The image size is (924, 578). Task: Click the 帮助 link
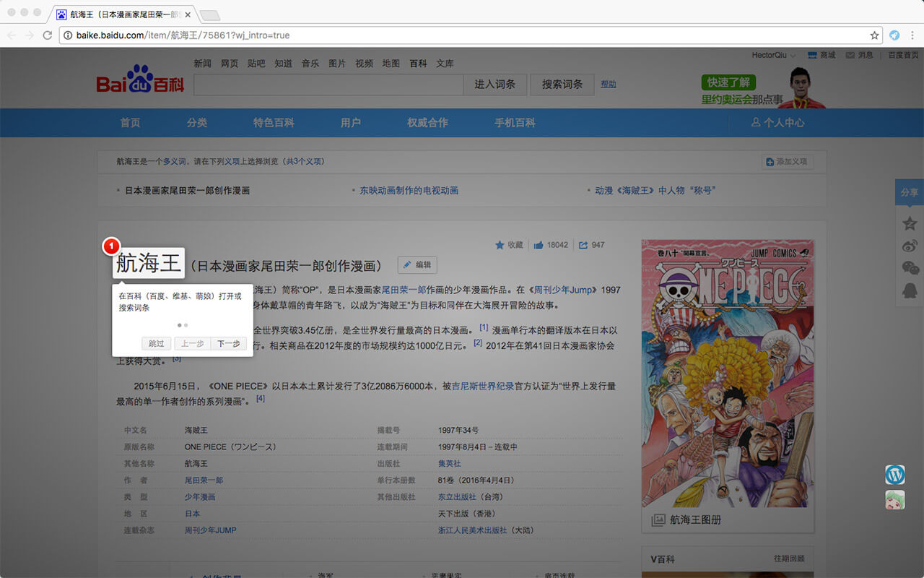tap(609, 85)
